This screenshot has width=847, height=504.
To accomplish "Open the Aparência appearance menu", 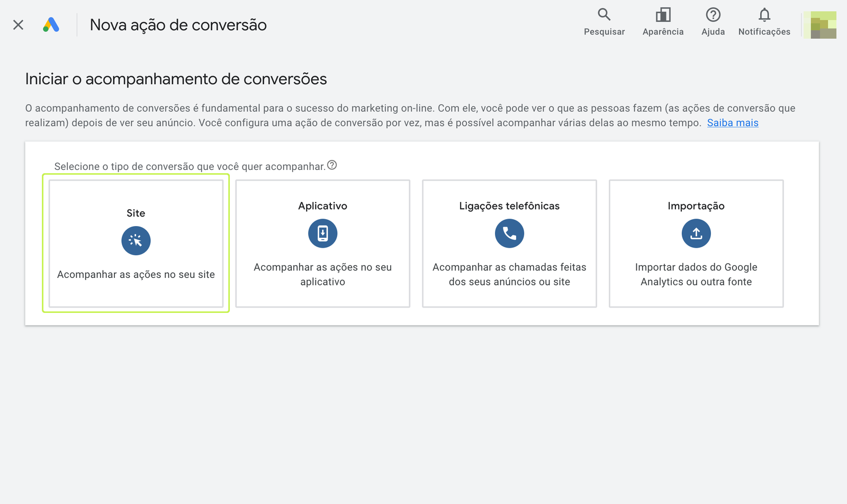I will coord(663,22).
